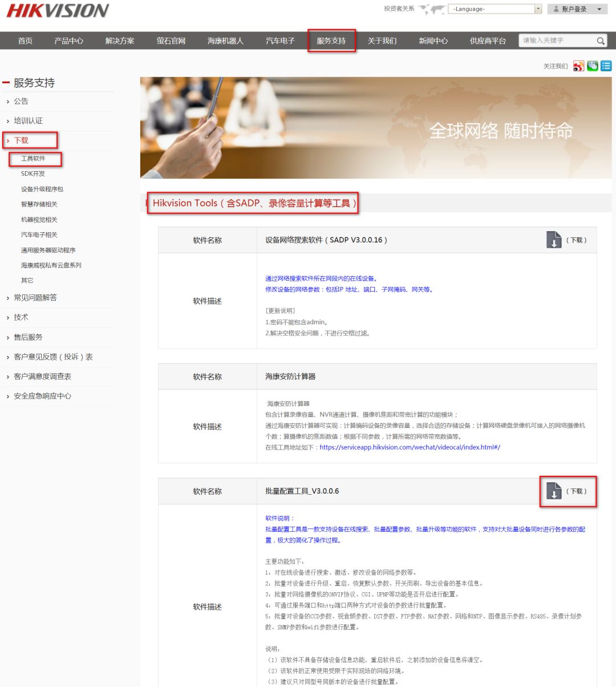Click the Weibo follow icon

[578, 66]
